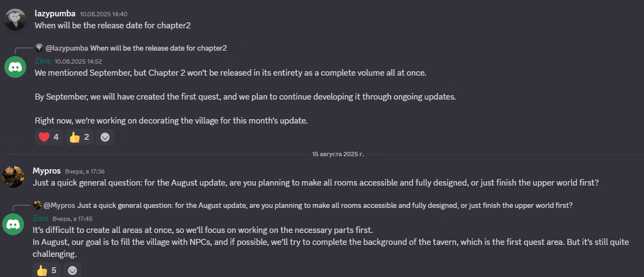Click the @Mypros mention in reply preview
This screenshot has width=644, height=277.
point(59,205)
